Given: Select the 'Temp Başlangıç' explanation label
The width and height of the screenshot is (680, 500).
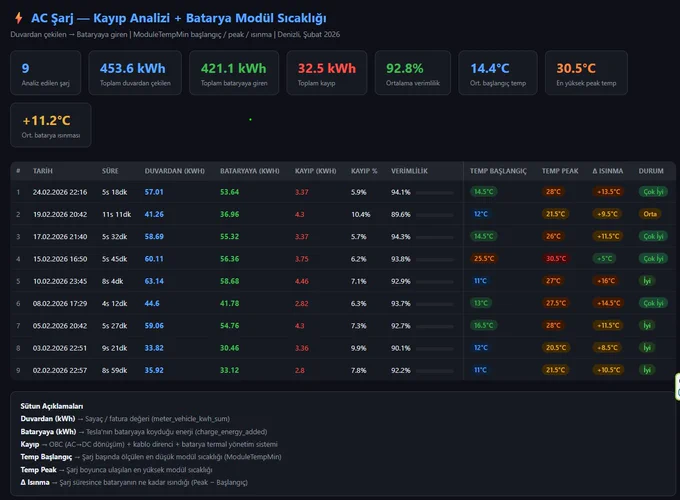Looking at the screenshot, I should pyautogui.click(x=46, y=457).
